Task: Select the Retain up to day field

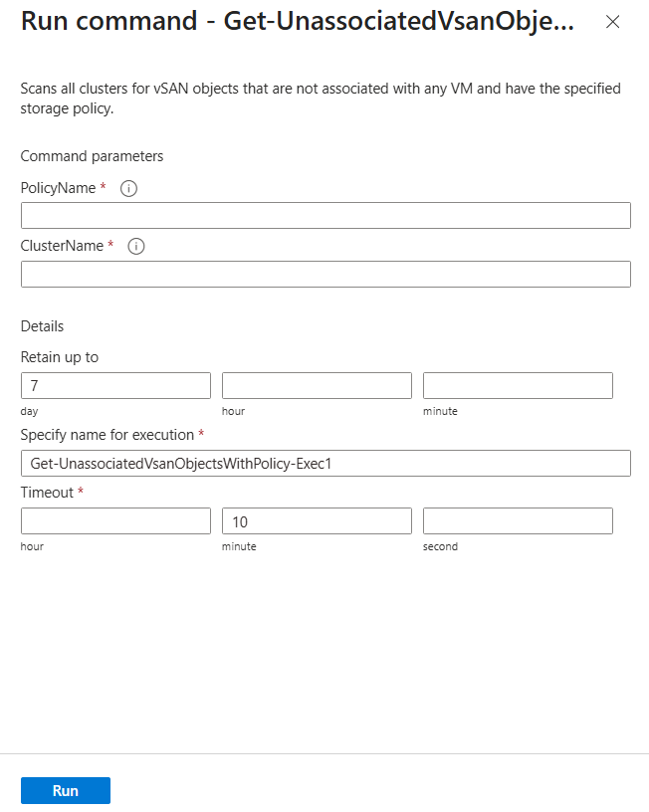Action: point(115,386)
